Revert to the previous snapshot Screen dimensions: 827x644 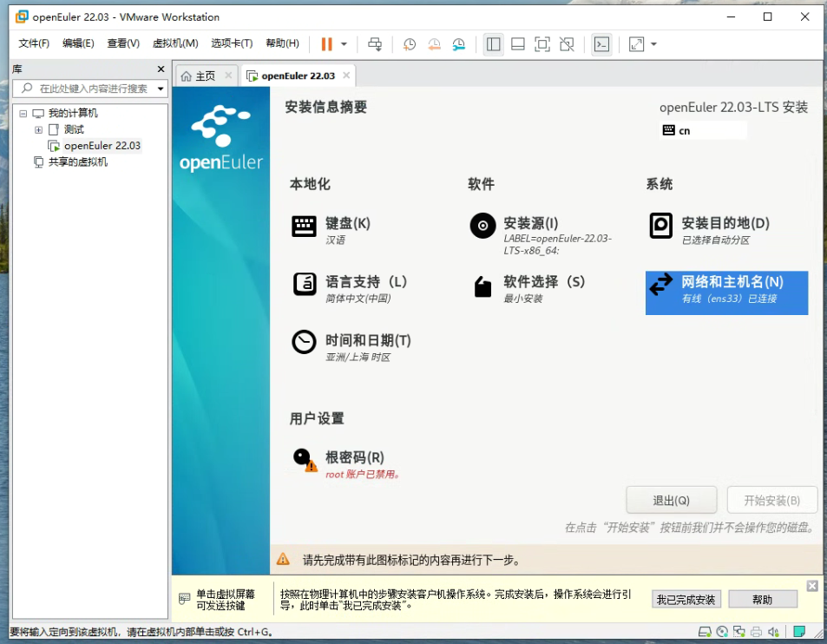pyautogui.click(x=434, y=44)
